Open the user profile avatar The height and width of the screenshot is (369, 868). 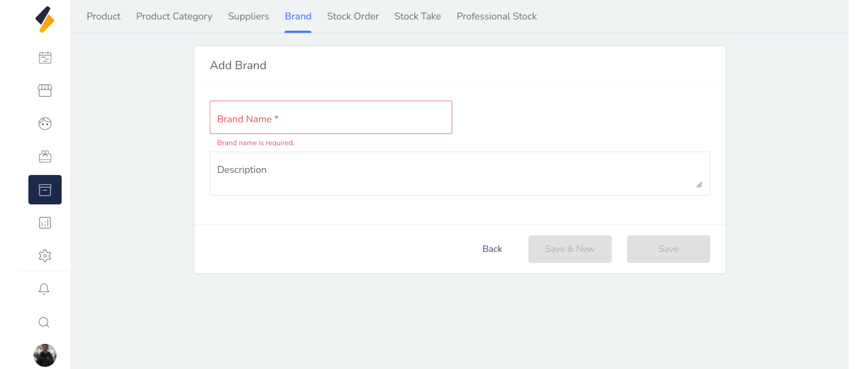[45, 355]
